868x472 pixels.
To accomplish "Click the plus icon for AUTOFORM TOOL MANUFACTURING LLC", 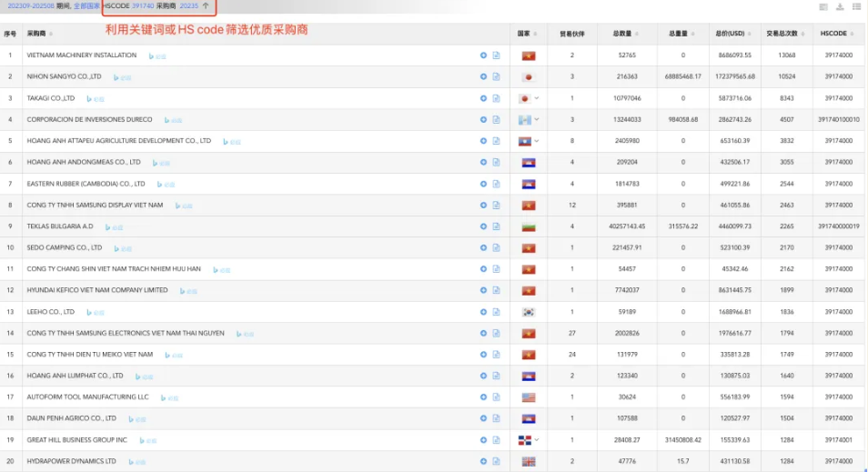I will (x=483, y=397).
